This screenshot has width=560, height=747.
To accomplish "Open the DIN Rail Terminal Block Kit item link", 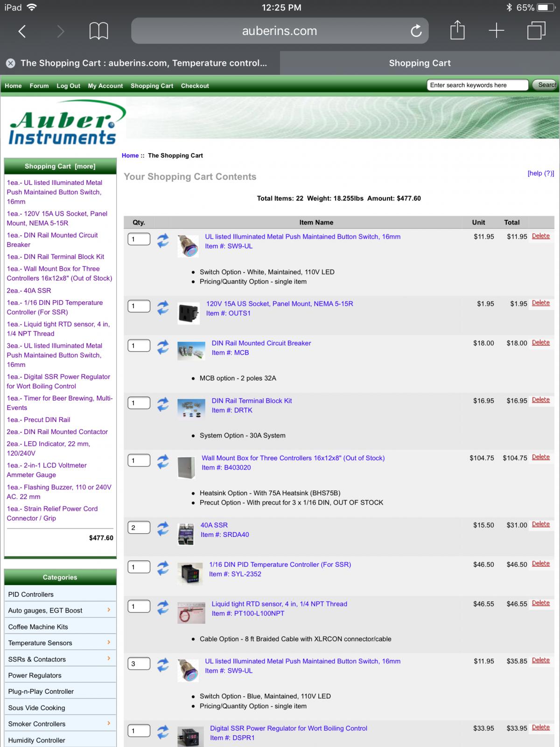I will [x=252, y=401].
